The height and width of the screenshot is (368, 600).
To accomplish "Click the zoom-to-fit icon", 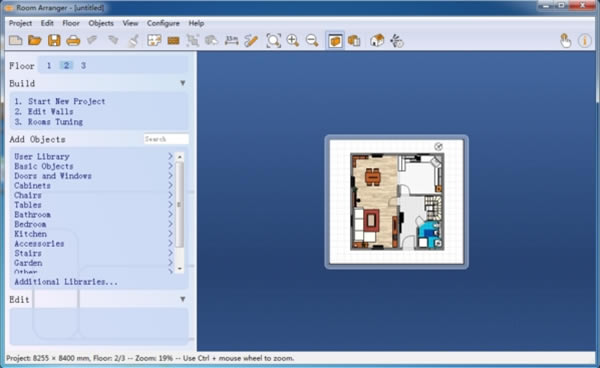I will pyautogui.click(x=273, y=40).
